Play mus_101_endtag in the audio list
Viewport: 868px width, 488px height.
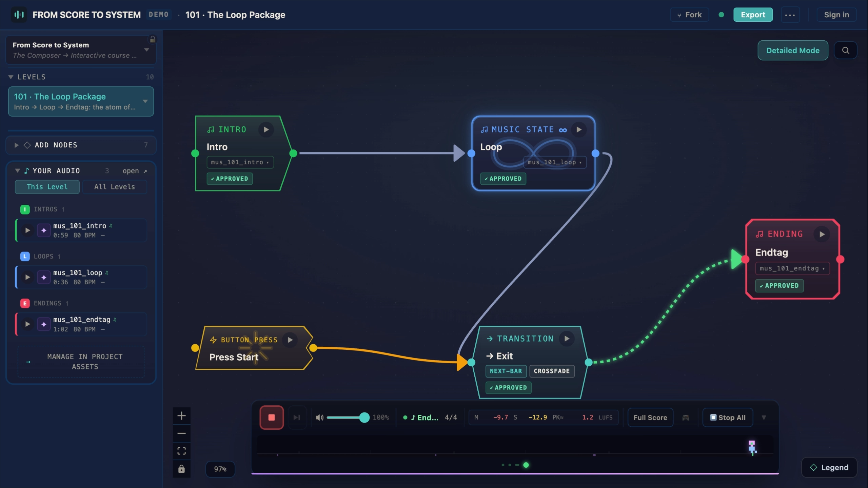27,324
